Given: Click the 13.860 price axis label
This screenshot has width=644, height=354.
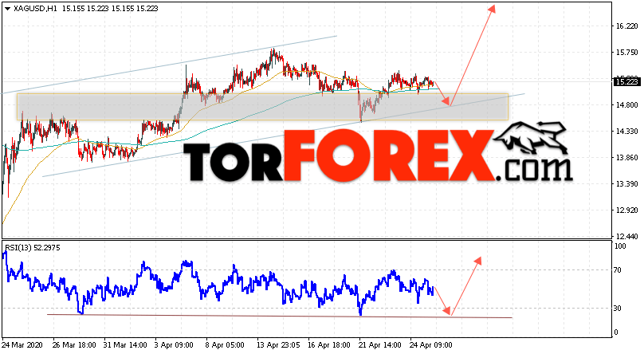Looking at the screenshot, I should pyautogui.click(x=626, y=157).
